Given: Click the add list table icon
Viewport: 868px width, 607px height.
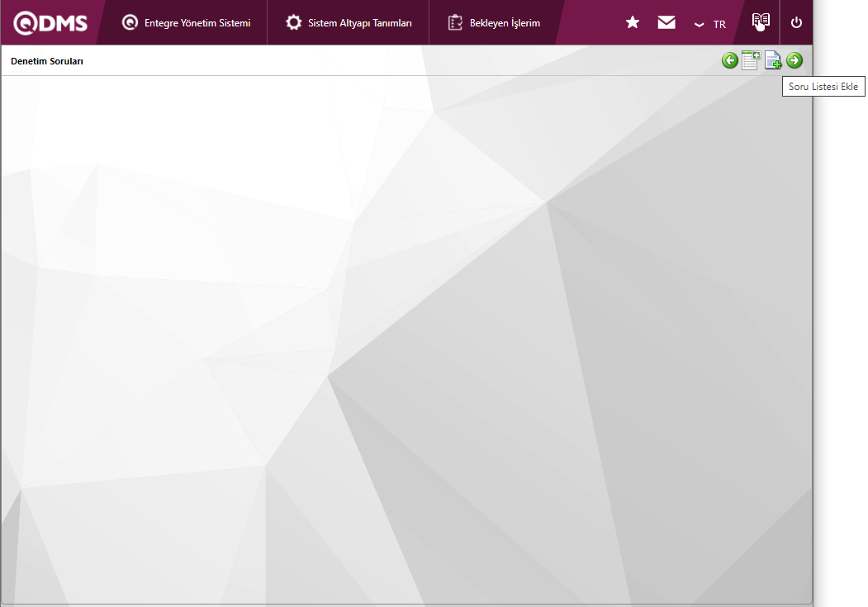Looking at the screenshot, I should pyautogui.click(x=752, y=60).
